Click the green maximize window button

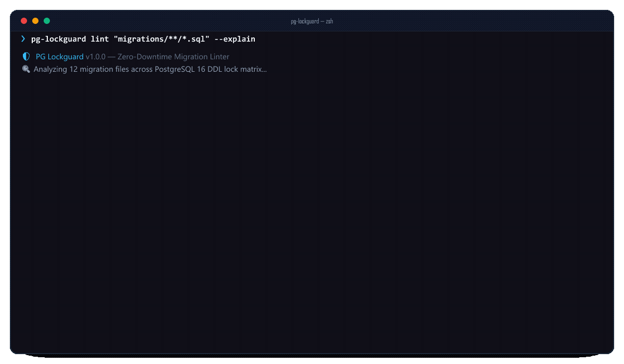[x=47, y=21]
